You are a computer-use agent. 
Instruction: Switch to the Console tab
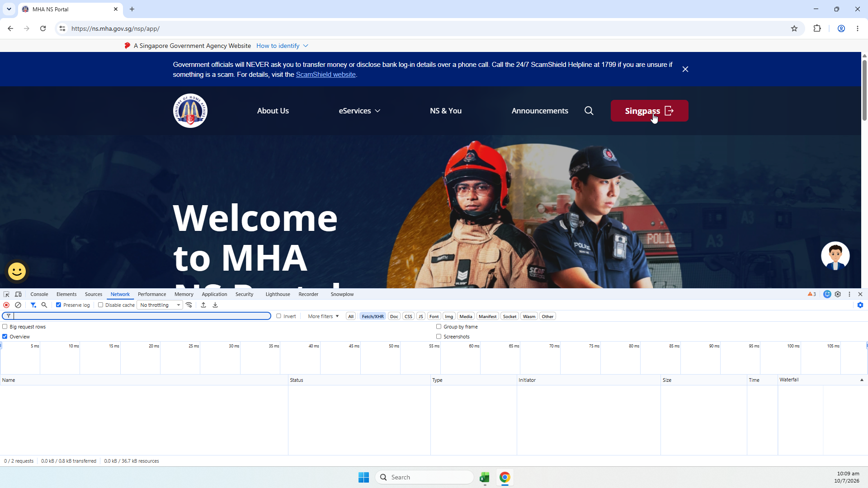point(39,294)
